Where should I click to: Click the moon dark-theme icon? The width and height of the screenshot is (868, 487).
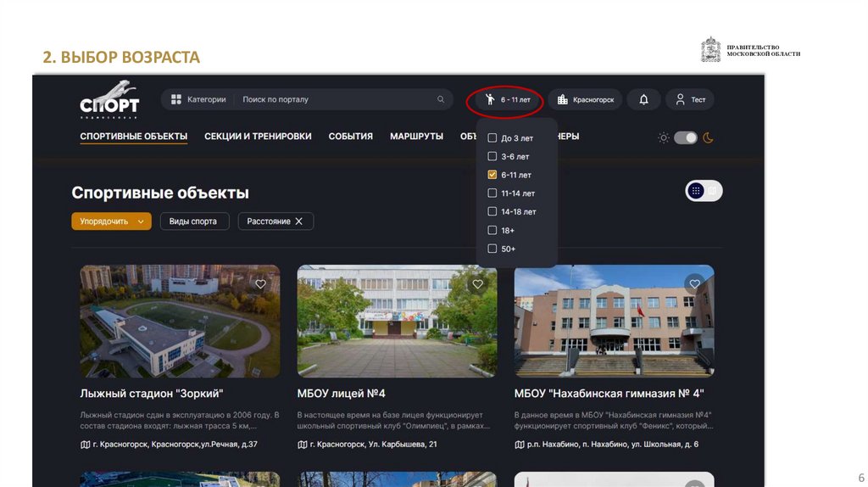(708, 137)
